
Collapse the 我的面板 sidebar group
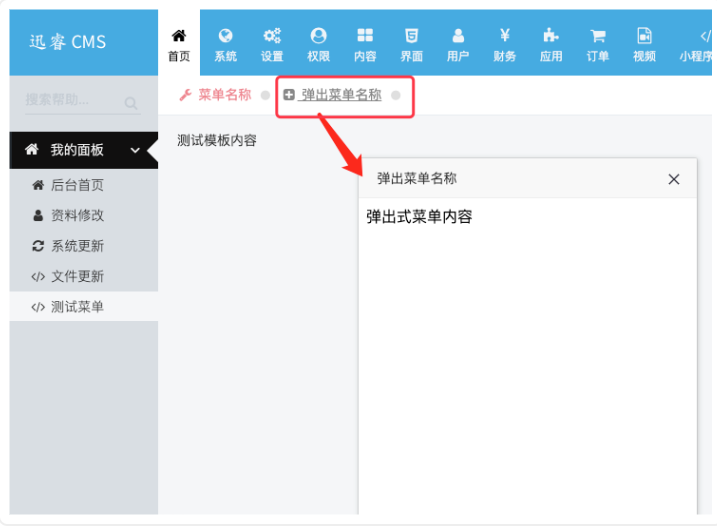point(84,150)
